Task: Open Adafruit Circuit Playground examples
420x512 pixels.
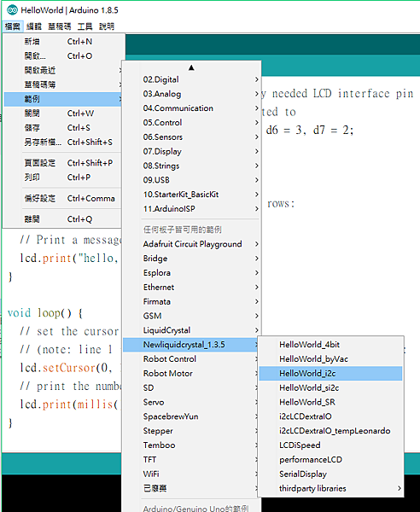Action: click(x=192, y=244)
